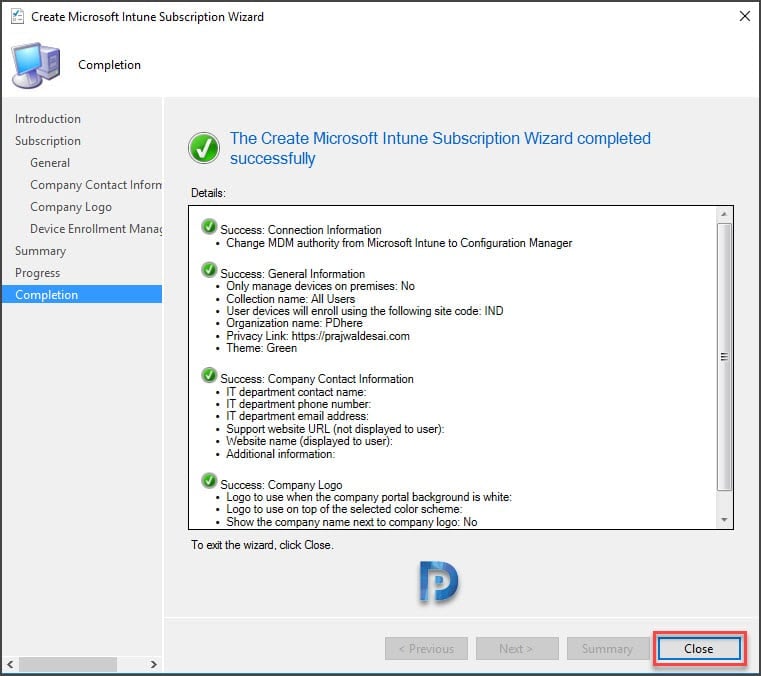761x676 pixels.
Task: Select the highlighted Completion step
Action: point(82,295)
